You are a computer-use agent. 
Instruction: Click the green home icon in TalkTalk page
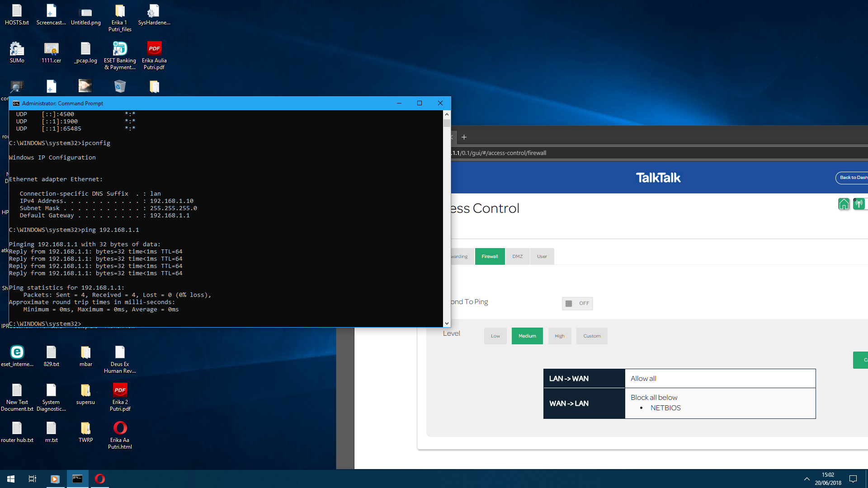point(844,204)
